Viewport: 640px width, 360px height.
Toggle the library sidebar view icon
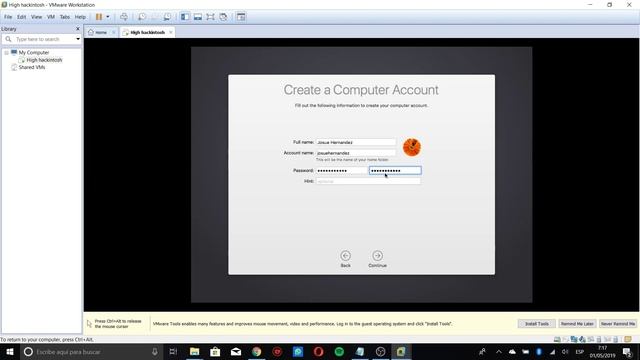[185, 17]
